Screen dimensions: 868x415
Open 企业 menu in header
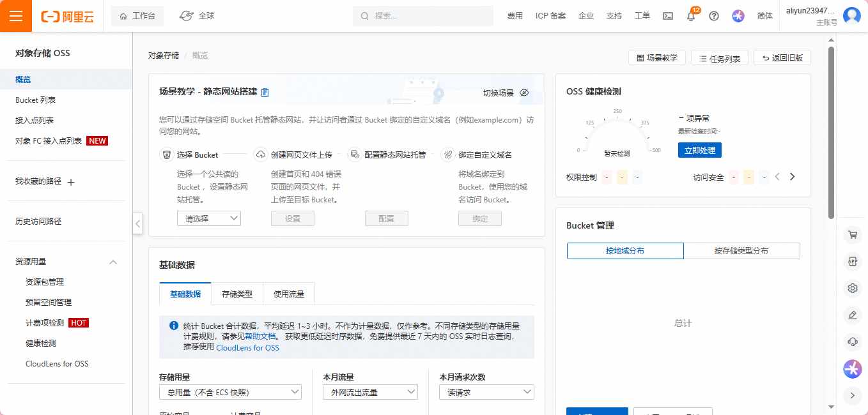click(586, 16)
